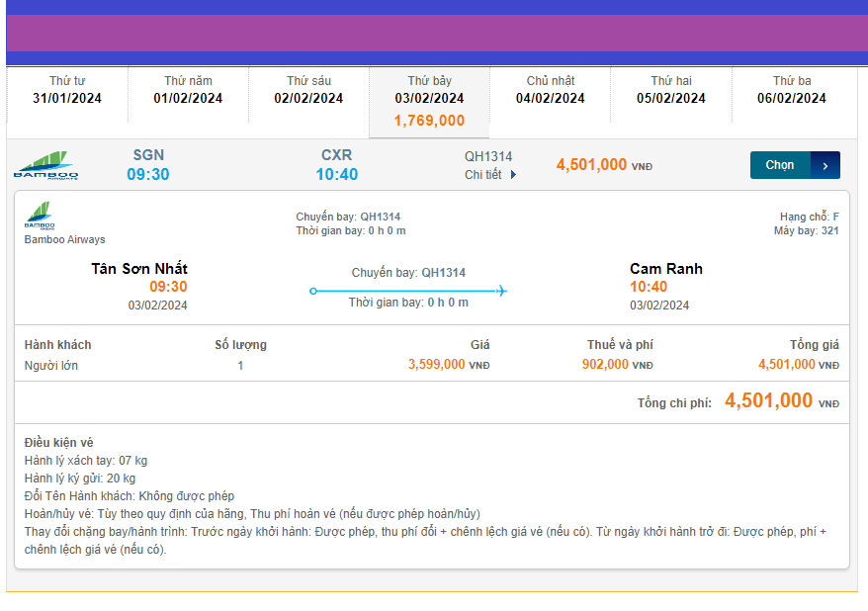Pick the Thứ hai 05/02/2024 date tab

click(x=670, y=90)
